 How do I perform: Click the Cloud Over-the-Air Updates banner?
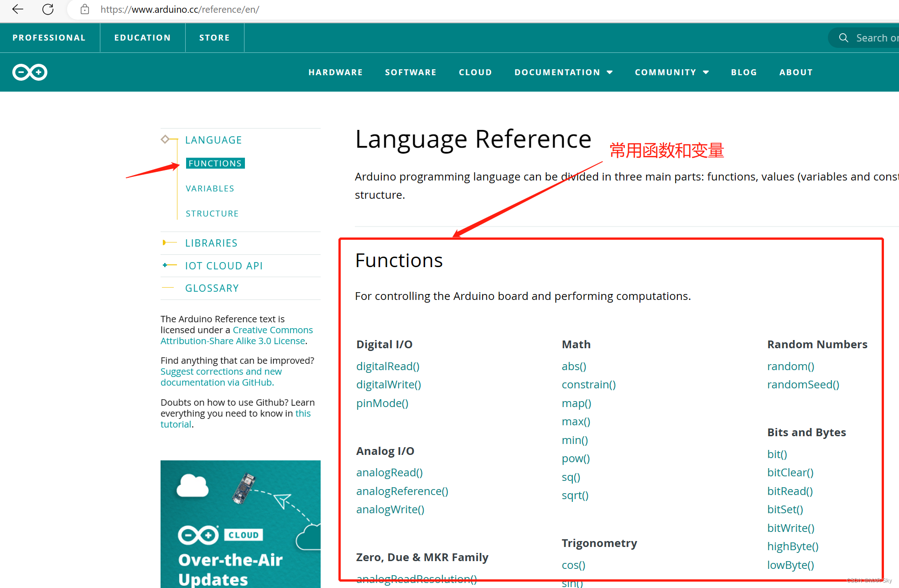point(240,524)
